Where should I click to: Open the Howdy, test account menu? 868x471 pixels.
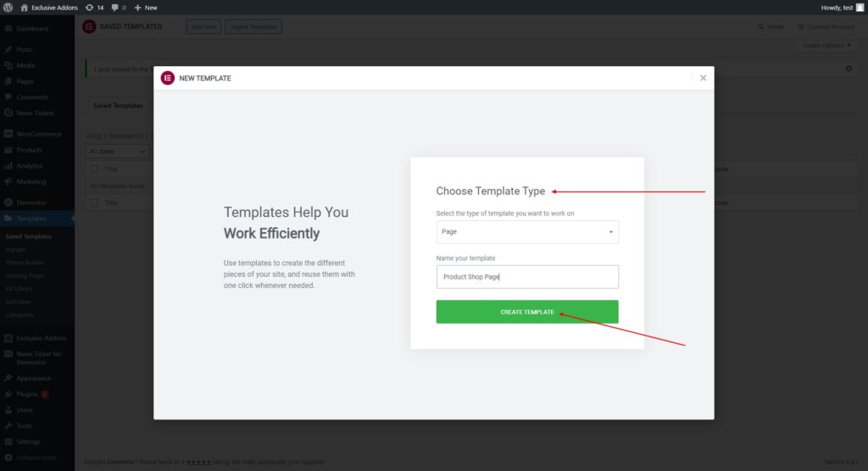click(x=842, y=8)
